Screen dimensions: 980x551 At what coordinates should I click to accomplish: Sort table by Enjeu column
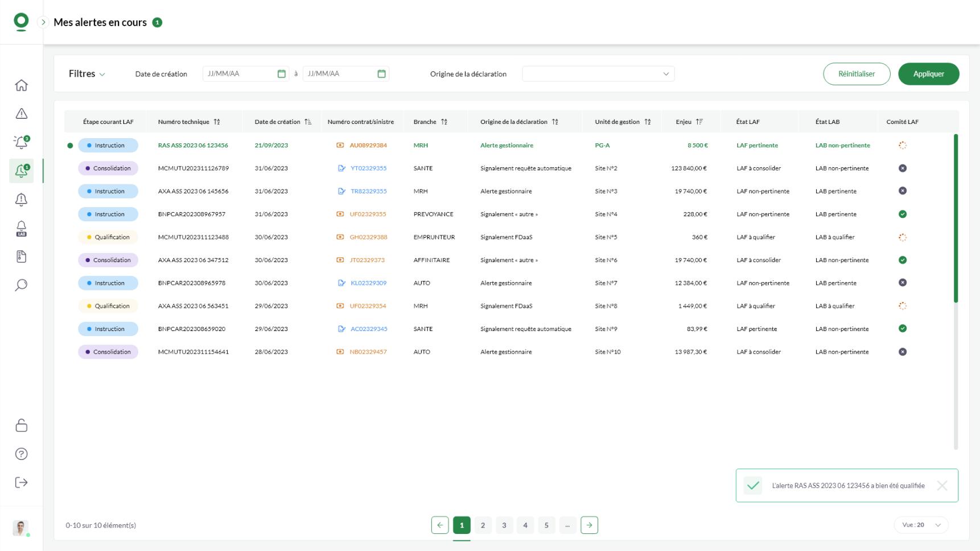(699, 122)
